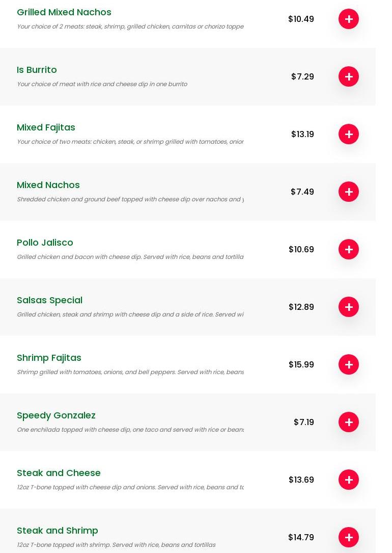Add Salsas Special using plus icon
The height and width of the screenshot is (553, 392).
point(348,307)
